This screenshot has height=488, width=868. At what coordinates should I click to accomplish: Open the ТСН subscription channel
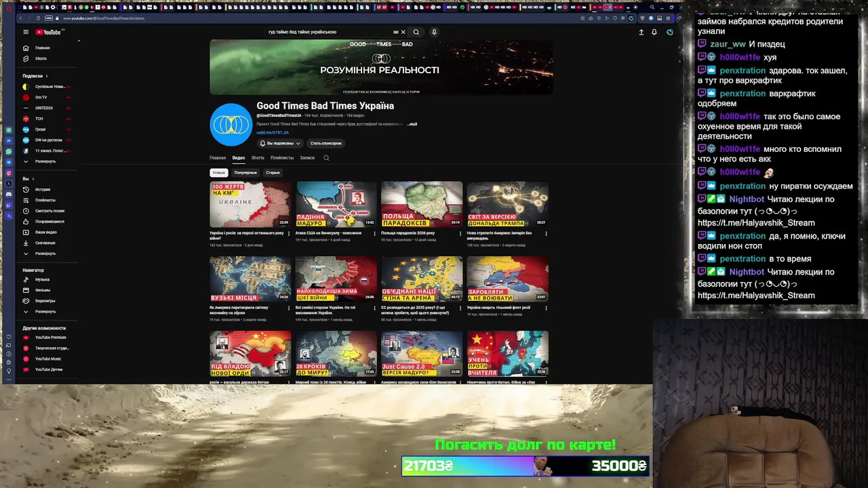click(x=46, y=119)
